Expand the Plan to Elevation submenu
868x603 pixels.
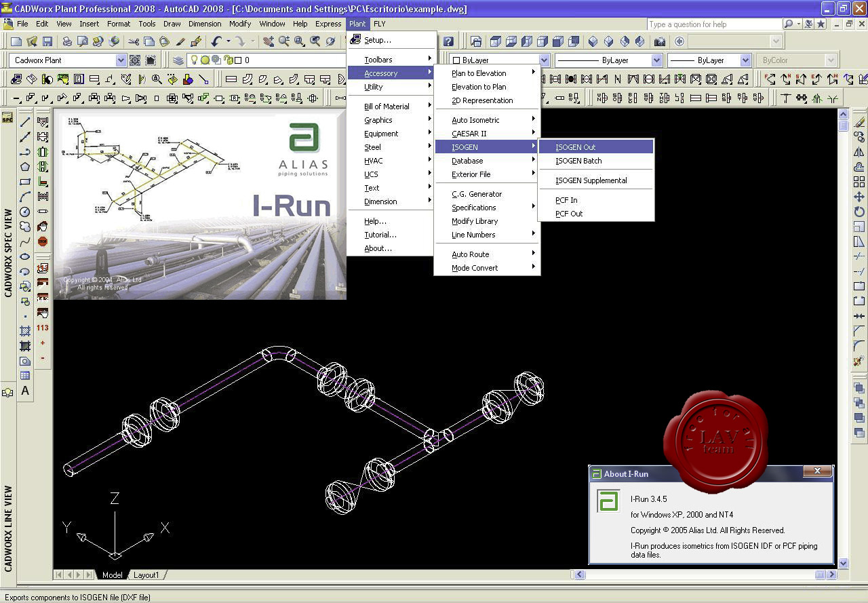pos(487,73)
